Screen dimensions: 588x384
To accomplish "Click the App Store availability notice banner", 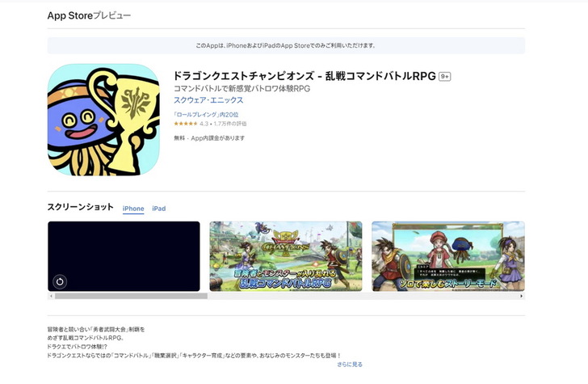I will (286, 45).
